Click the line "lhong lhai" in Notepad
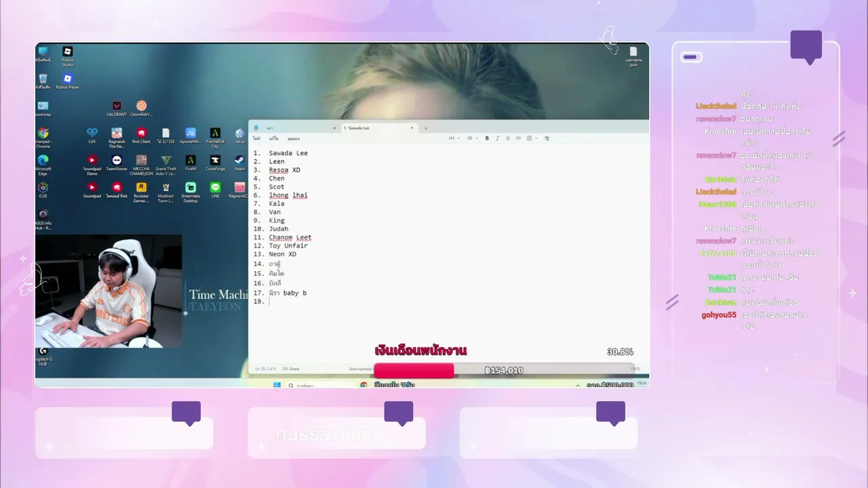Viewport: 868px width, 488px height. (288, 195)
